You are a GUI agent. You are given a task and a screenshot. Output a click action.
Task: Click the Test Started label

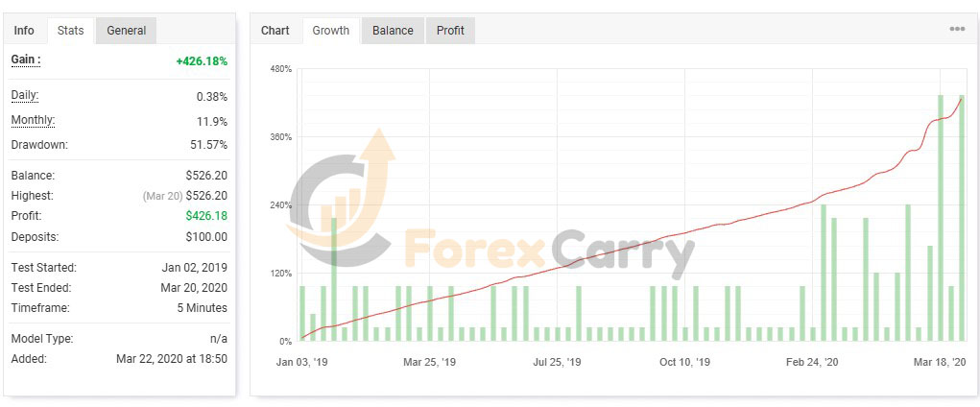pyautogui.click(x=44, y=268)
